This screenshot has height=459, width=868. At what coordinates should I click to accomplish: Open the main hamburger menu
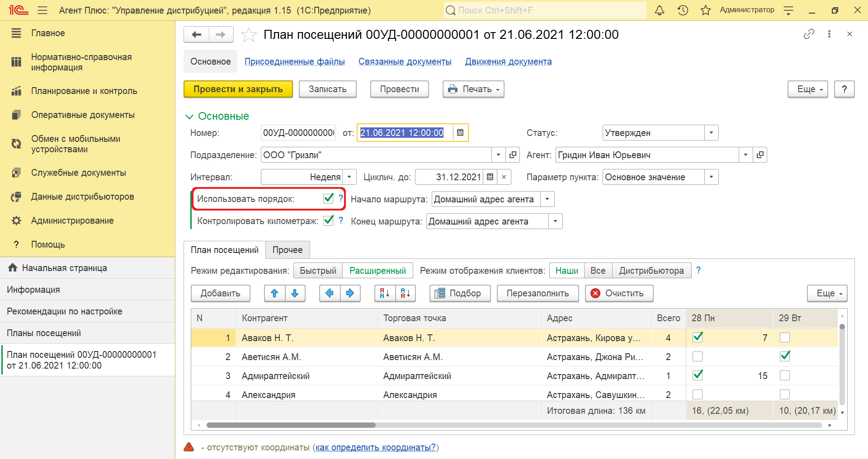42,10
